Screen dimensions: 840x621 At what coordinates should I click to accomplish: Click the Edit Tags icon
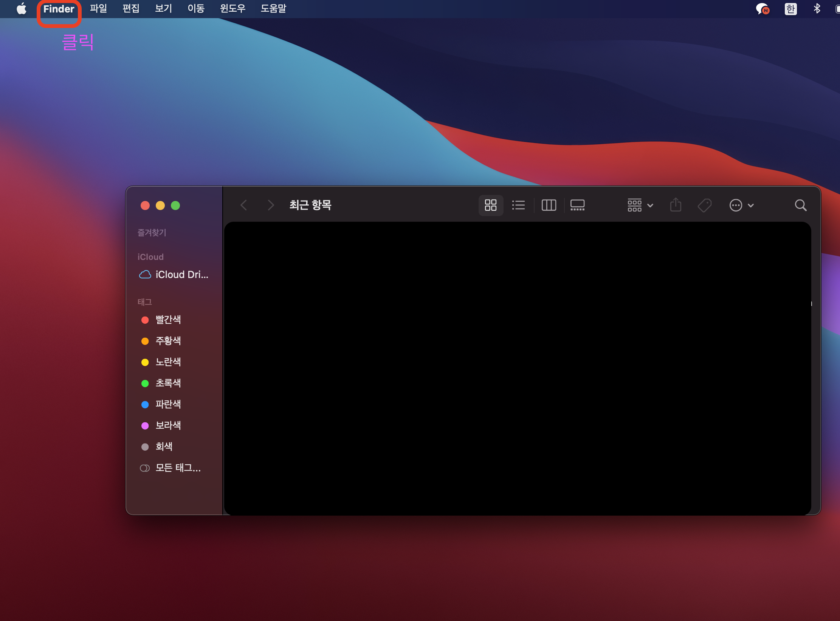click(704, 205)
